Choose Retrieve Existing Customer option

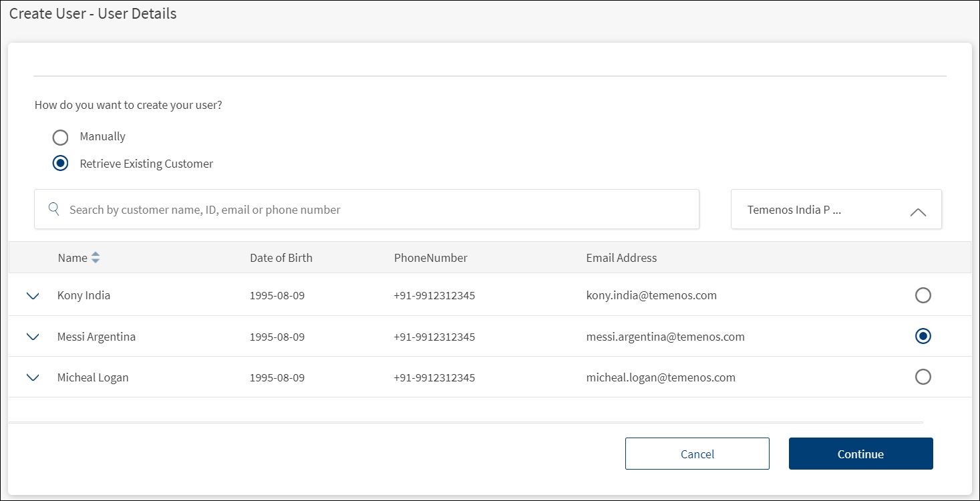tap(60, 164)
